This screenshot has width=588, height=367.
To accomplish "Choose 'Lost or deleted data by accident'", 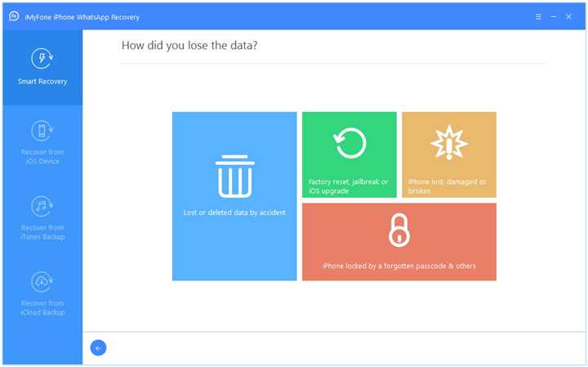I will point(234,213).
